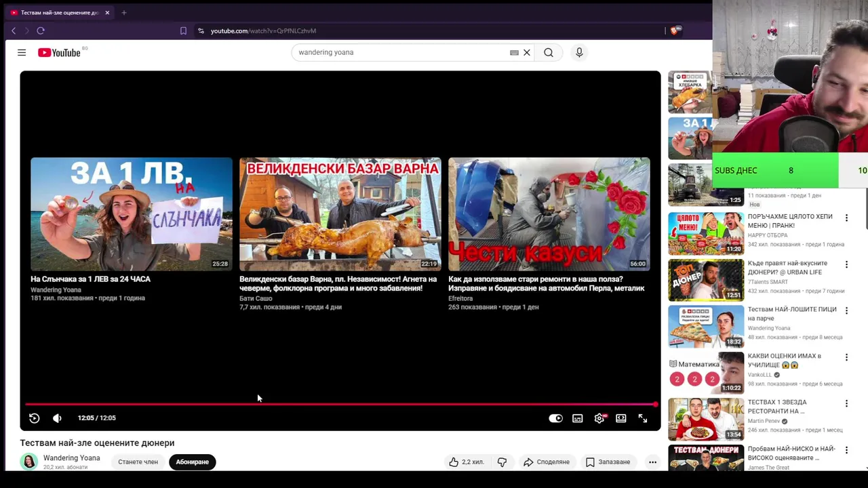This screenshot has width=868, height=488.
Task: Focus the search field with 'wandering yoana'
Action: 401,52
